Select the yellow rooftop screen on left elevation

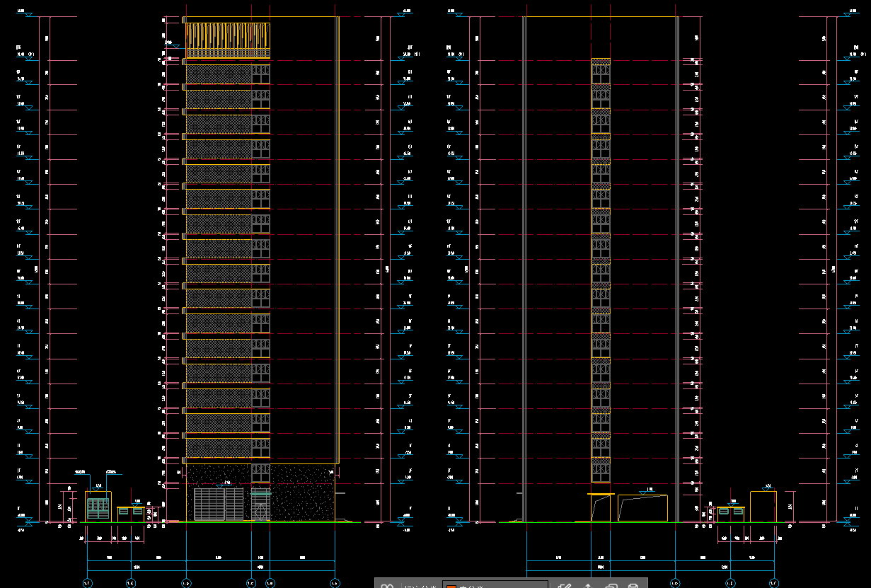227,40
